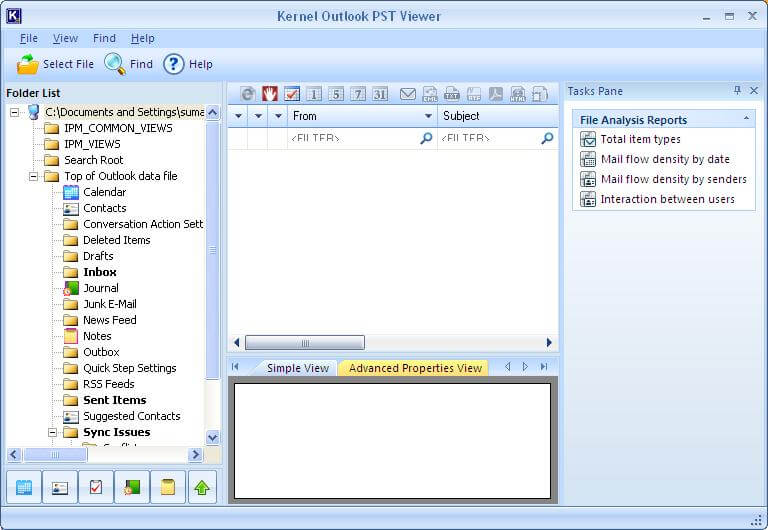Click the refresh icon in message toolbar

pyautogui.click(x=248, y=94)
